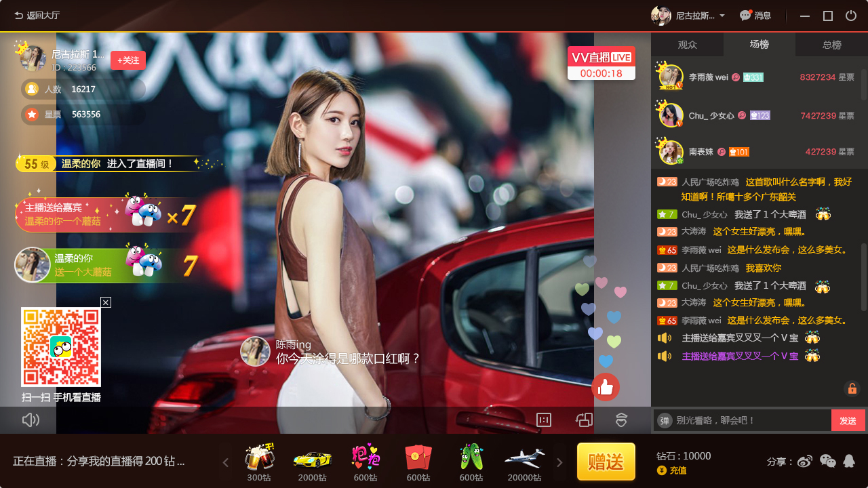Share to QQ via bell icon
The image size is (868, 488).
849,462
